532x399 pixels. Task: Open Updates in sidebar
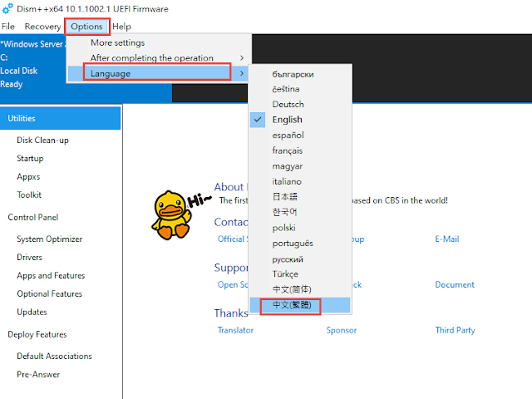pos(32,313)
